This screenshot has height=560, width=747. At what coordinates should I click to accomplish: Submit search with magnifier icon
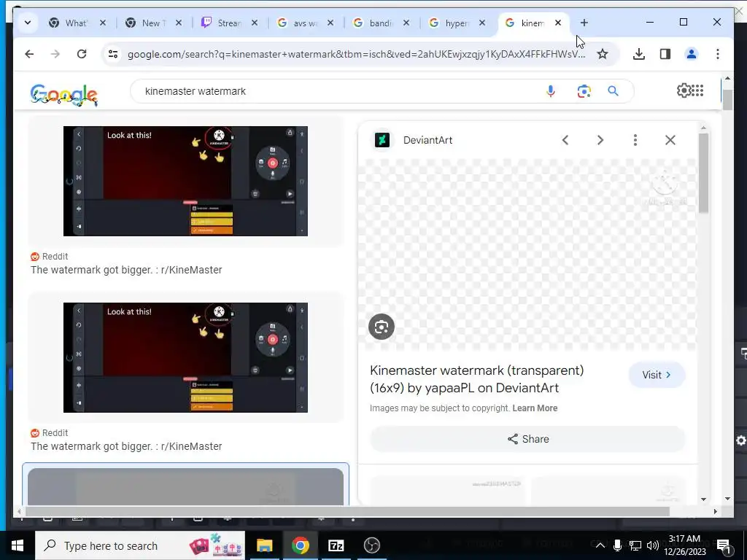pos(613,91)
